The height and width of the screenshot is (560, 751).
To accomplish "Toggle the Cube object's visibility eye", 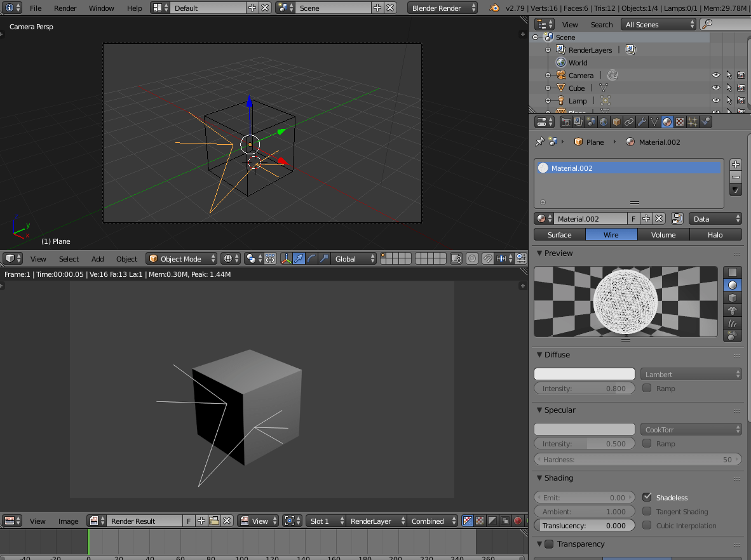I will [716, 88].
